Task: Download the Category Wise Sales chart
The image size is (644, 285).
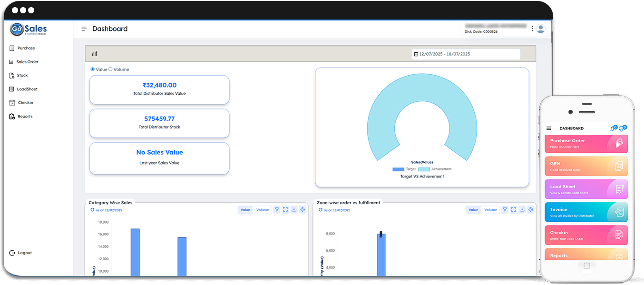Action: (294, 210)
